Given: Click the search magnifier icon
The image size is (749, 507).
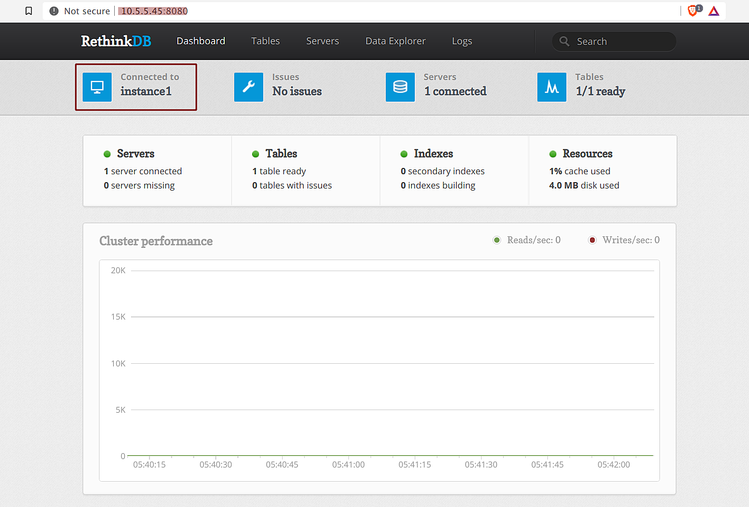Looking at the screenshot, I should click(565, 42).
